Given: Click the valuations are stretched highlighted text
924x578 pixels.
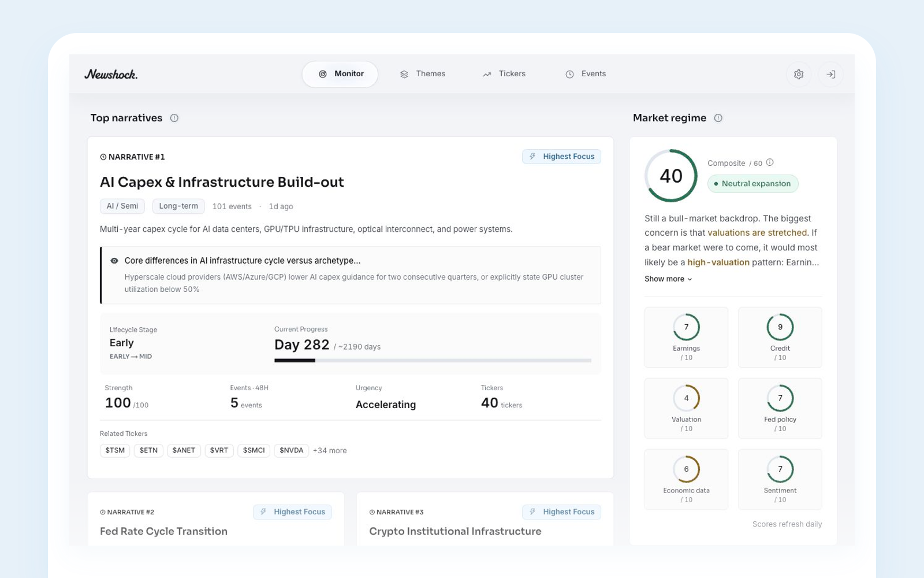Looking at the screenshot, I should point(758,233).
